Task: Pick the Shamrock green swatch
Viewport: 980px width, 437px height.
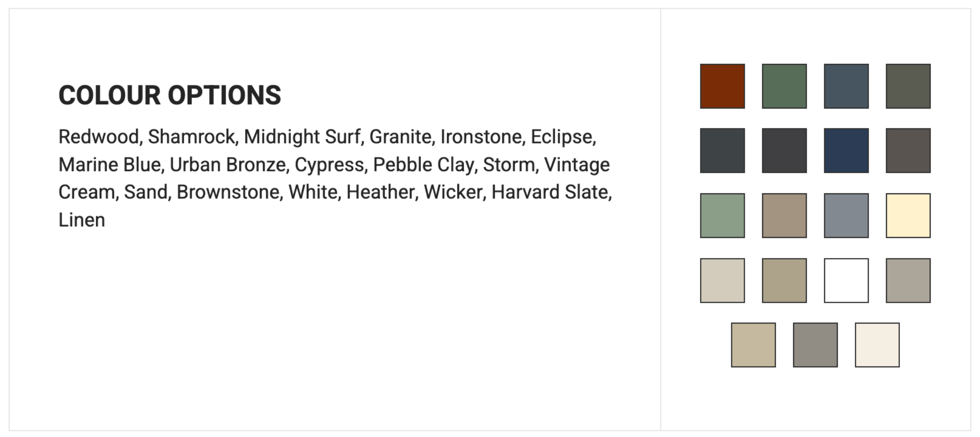Action: [784, 86]
